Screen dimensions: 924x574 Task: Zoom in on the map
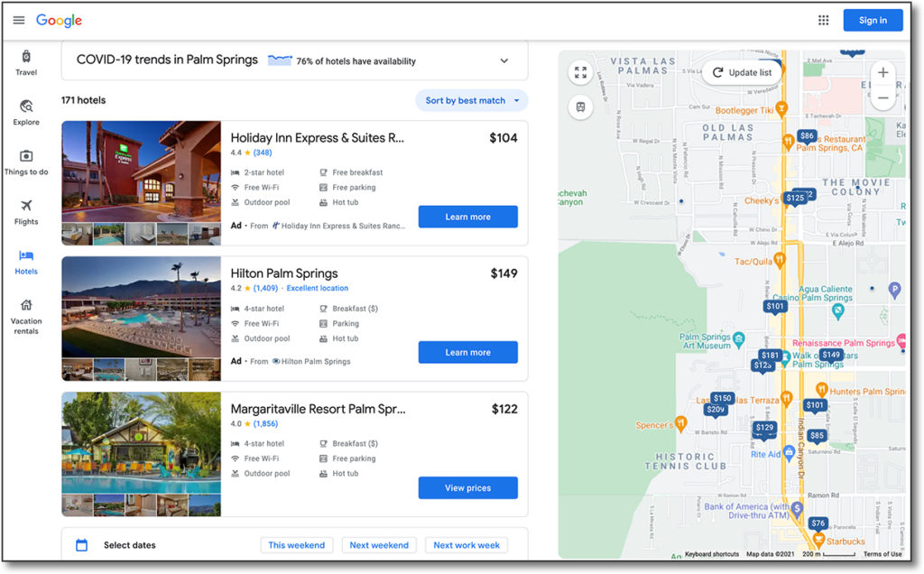point(882,72)
